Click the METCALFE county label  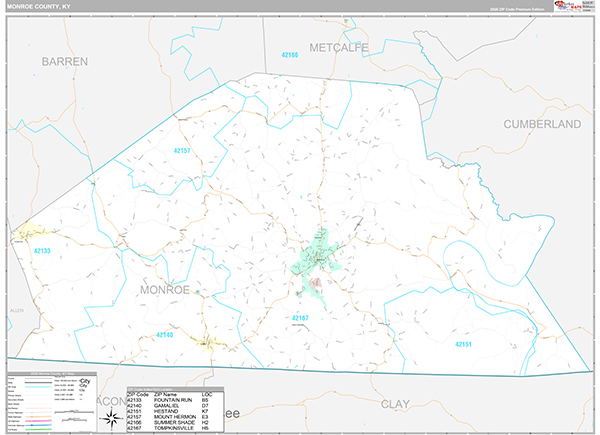click(339, 48)
